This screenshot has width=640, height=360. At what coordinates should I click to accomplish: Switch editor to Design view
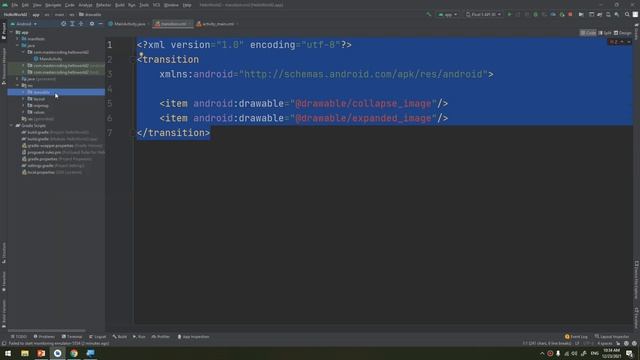point(622,33)
